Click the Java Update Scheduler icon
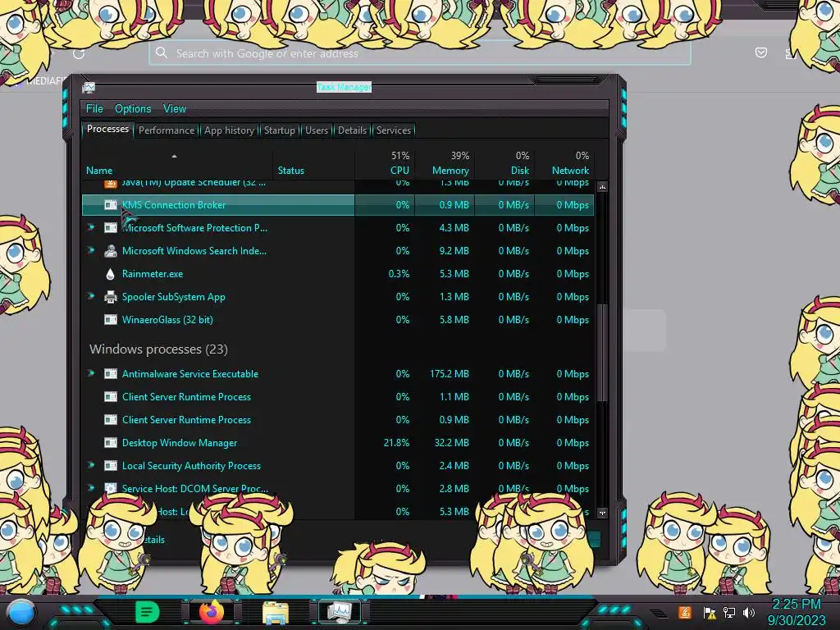The image size is (840, 630). pyautogui.click(x=111, y=183)
